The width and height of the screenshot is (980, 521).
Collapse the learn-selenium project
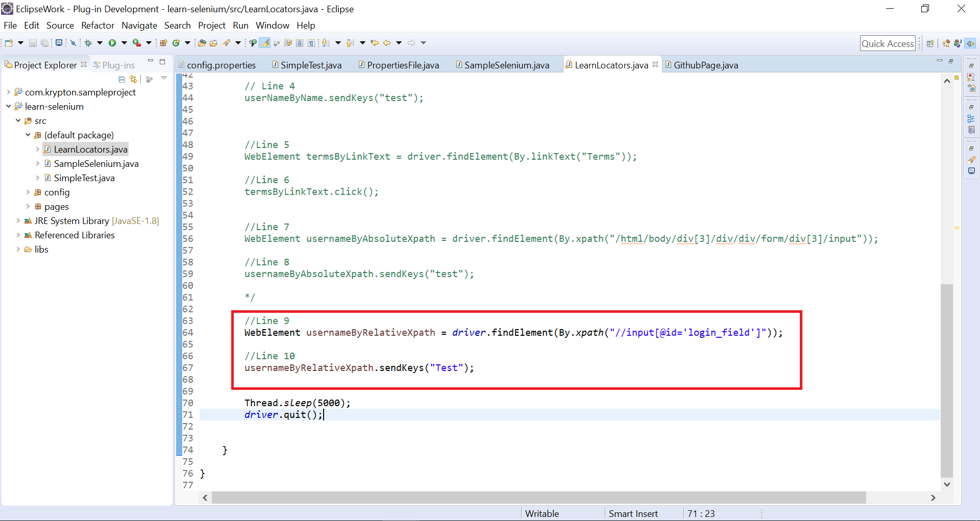(8, 106)
